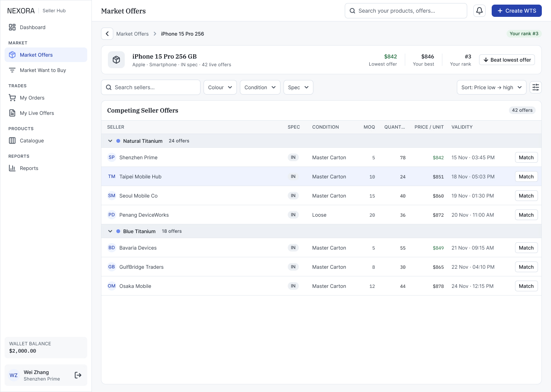Click the notifications bell icon
Viewport: 551px width, 392px height.
click(x=479, y=11)
